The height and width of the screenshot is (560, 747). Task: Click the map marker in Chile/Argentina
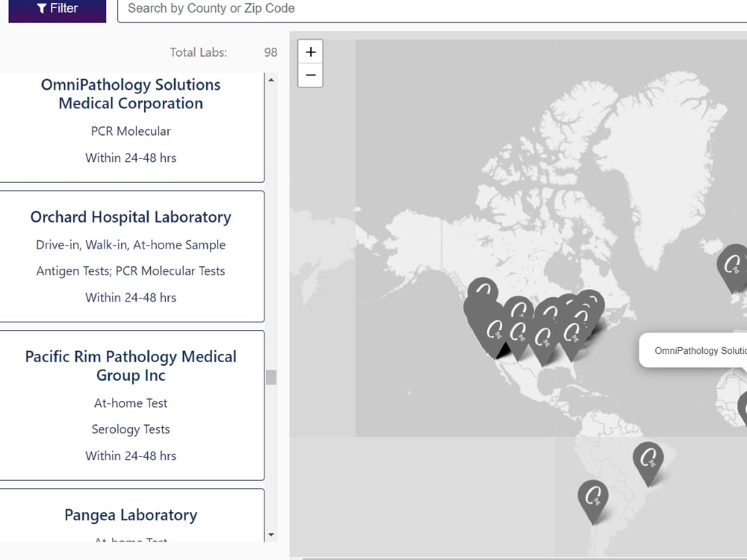point(593,502)
